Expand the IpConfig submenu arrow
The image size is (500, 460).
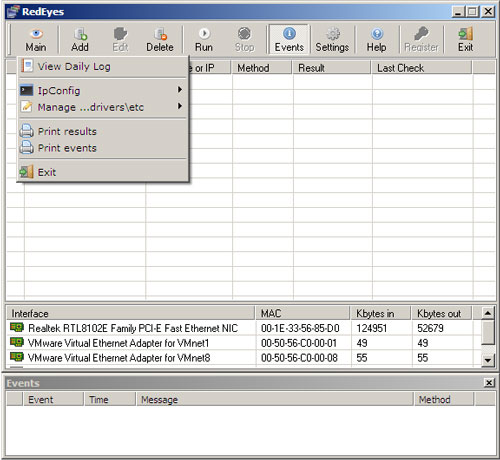pyautogui.click(x=180, y=90)
